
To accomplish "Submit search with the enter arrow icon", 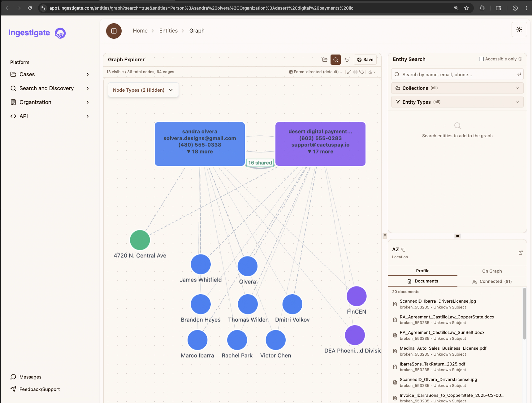I will 519,74.
